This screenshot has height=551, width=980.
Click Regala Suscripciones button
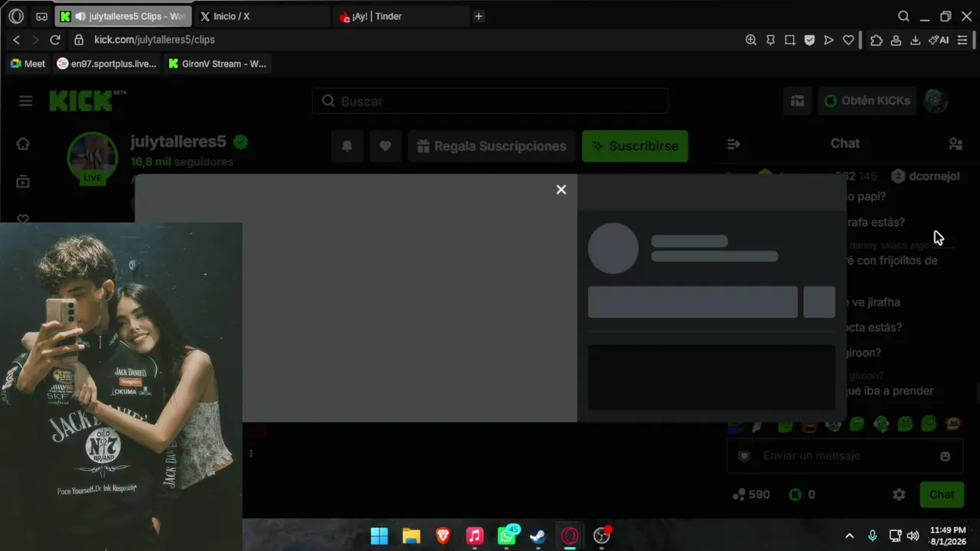492,146
